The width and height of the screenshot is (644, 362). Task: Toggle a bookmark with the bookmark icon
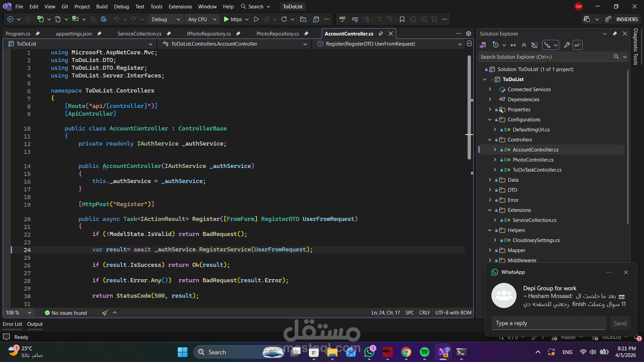(402, 19)
